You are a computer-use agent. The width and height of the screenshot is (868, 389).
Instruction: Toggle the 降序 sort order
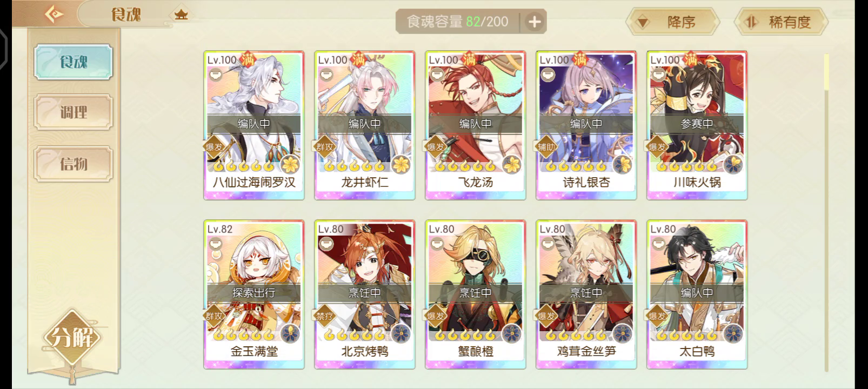[672, 22]
